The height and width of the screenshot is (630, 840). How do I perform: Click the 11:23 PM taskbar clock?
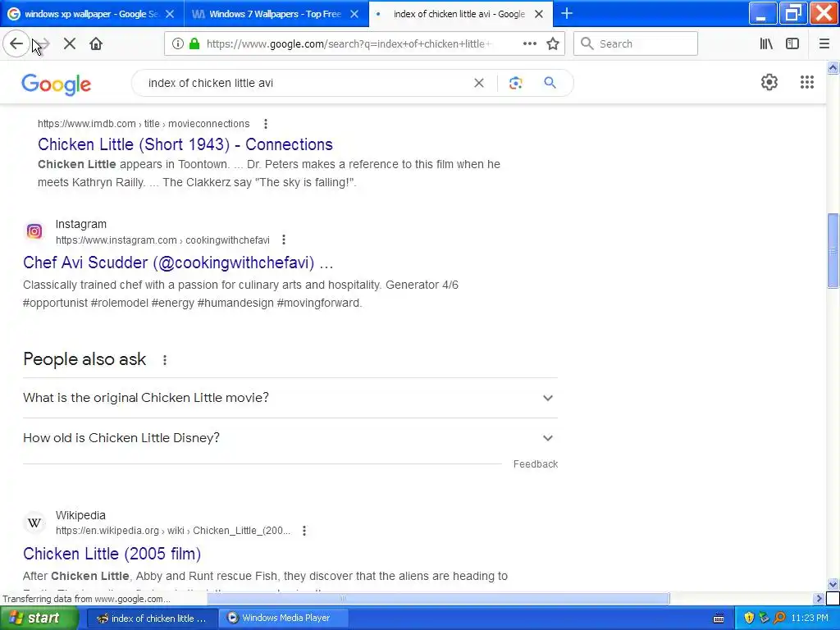810,618
